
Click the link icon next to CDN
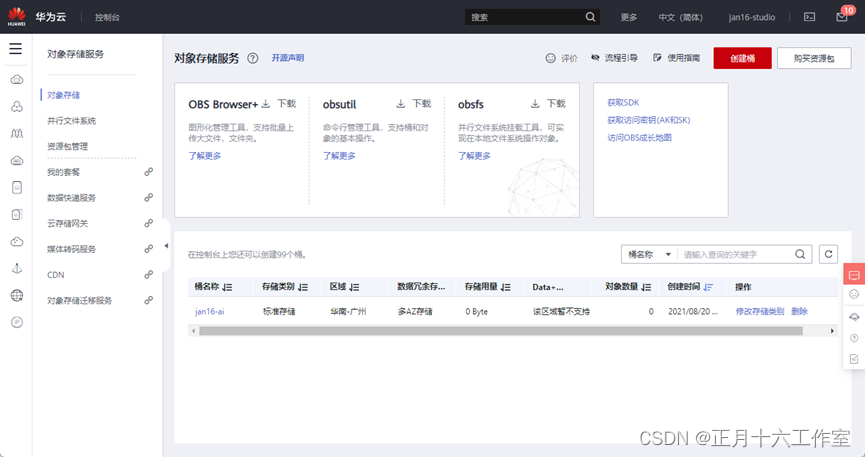click(148, 274)
